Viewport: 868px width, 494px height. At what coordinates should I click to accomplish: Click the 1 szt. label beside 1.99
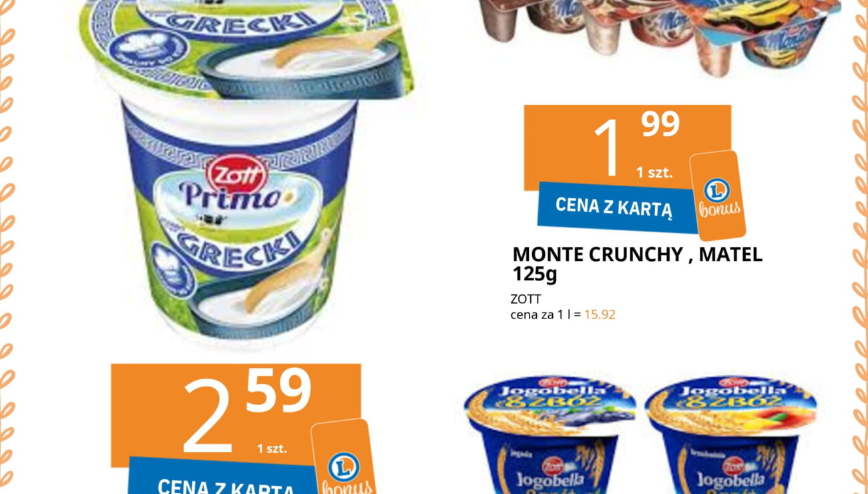click(654, 173)
